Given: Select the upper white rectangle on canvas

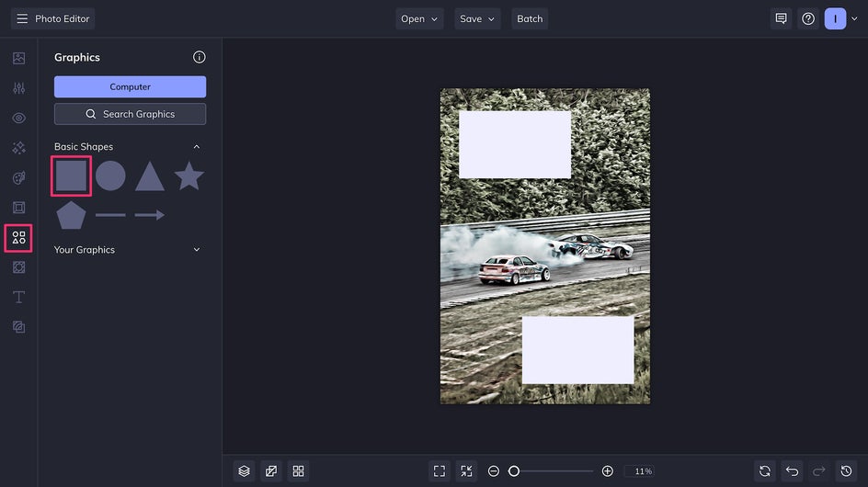Looking at the screenshot, I should (515, 144).
